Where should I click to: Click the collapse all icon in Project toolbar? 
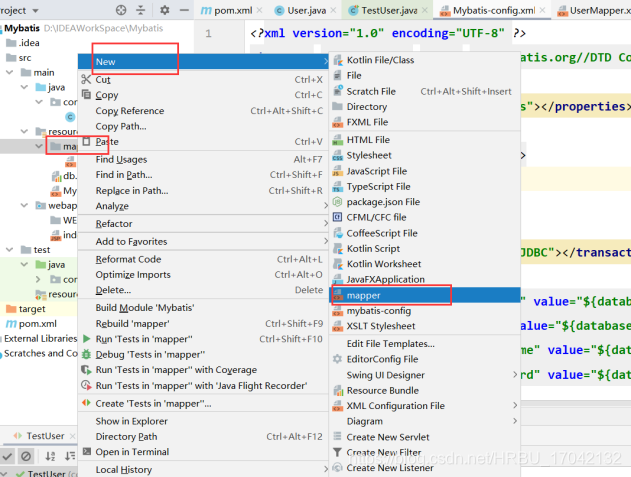point(140,10)
